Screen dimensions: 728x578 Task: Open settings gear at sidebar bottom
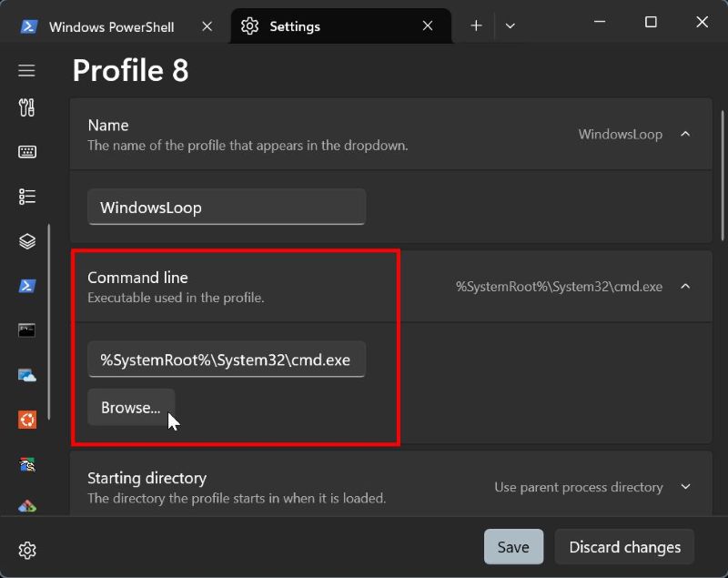click(x=26, y=550)
